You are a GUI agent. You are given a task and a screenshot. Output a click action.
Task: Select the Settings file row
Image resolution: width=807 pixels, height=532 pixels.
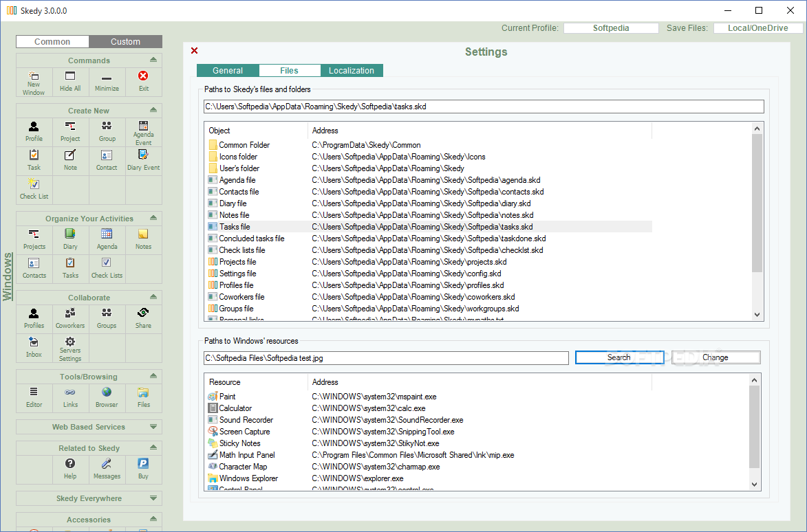tap(430, 274)
